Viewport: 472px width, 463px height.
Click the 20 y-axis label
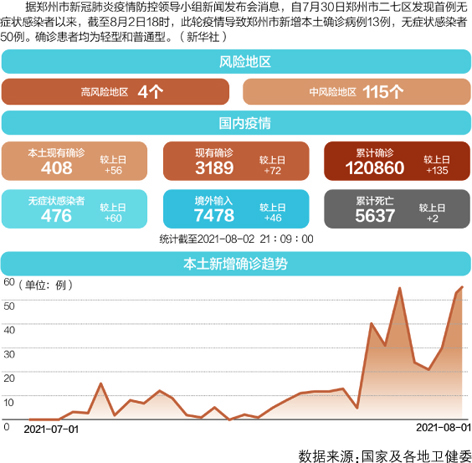pyautogui.click(x=9, y=378)
